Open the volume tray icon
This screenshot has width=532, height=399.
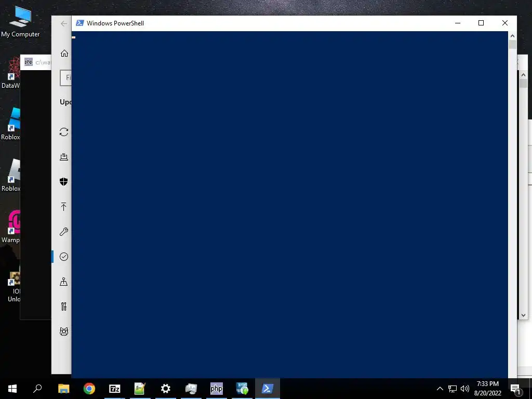[x=465, y=389]
